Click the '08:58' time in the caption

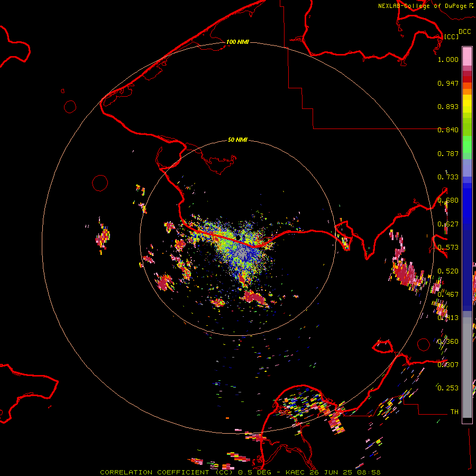(x=369, y=472)
